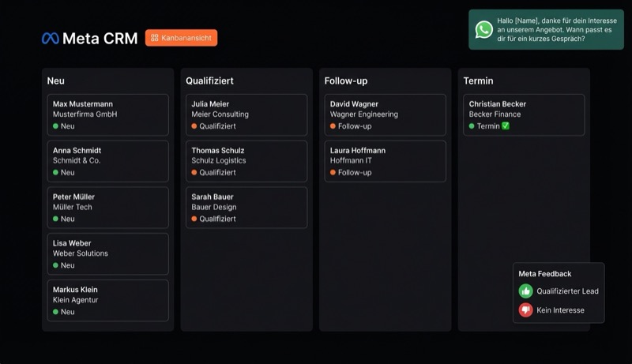Click Julia Meier's orange status dot
This screenshot has height=364, width=632.
tap(194, 126)
